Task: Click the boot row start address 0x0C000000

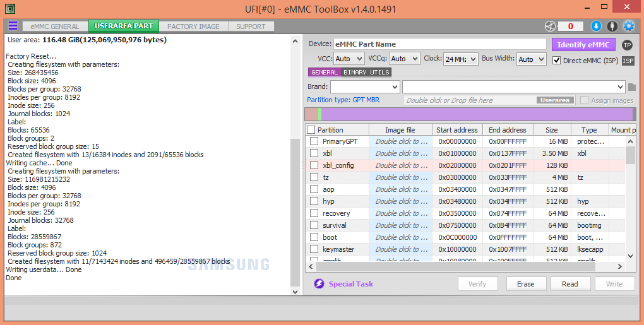Action: (x=457, y=237)
